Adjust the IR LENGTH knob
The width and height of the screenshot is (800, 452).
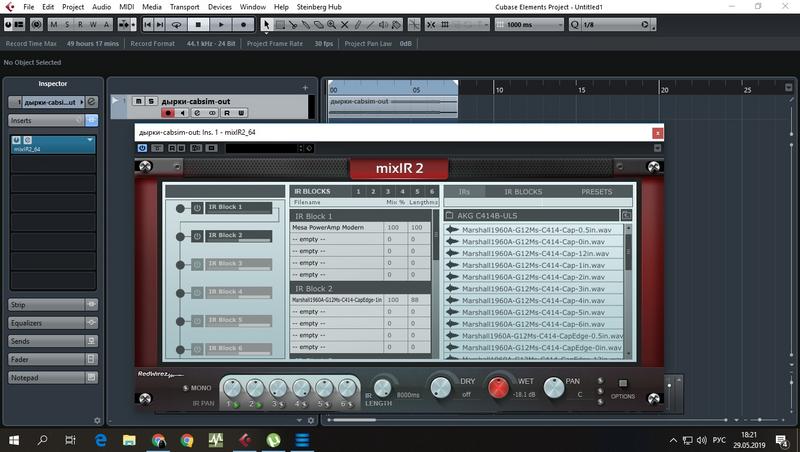(x=383, y=388)
